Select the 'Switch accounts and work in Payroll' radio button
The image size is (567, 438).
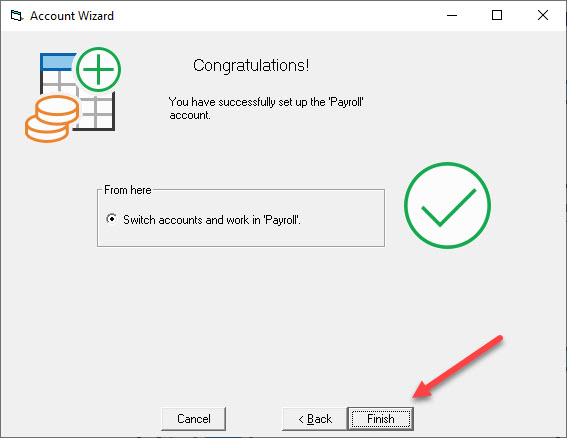111,219
